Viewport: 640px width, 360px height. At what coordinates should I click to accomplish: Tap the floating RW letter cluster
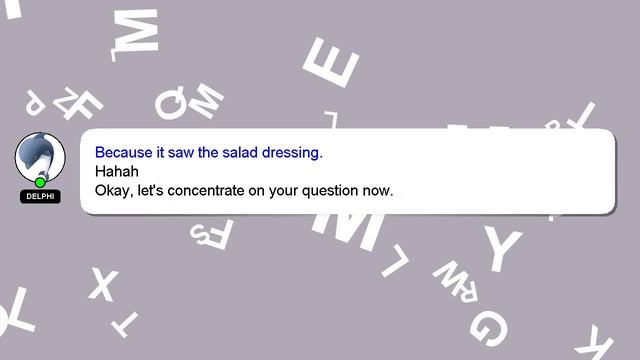pos(457,281)
